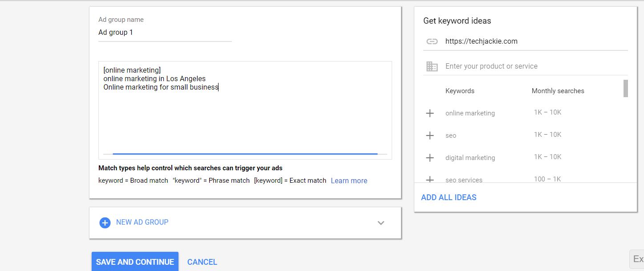The width and height of the screenshot is (644, 271).
Task: Click NEW AD GROUP label
Action: [x=142, y=222]
